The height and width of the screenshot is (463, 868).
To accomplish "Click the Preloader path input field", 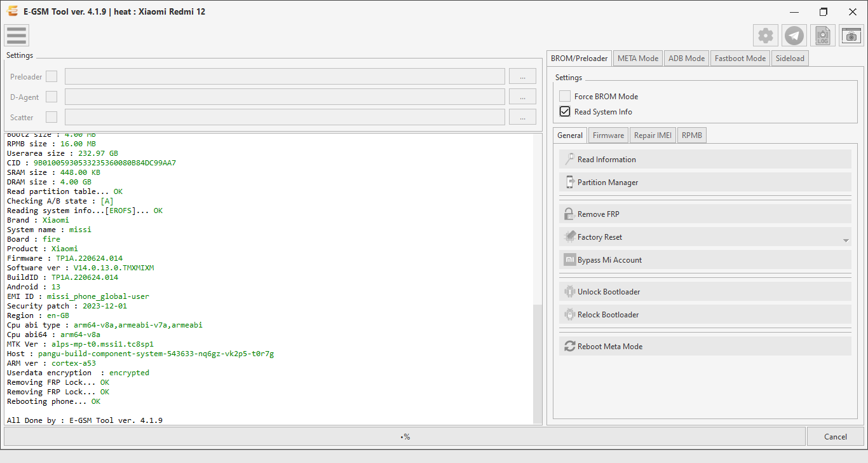I will pos(285,76).
